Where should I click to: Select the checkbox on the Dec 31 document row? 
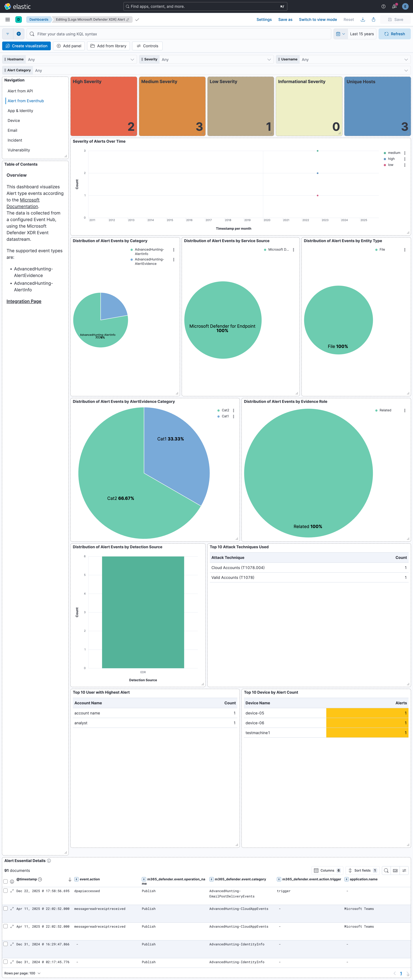pyautogui.click(x=5, y=944)
